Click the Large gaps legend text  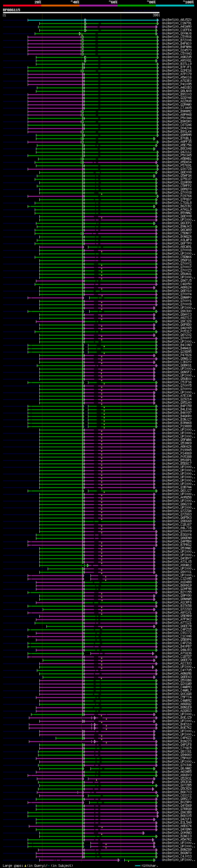point(38,865)
